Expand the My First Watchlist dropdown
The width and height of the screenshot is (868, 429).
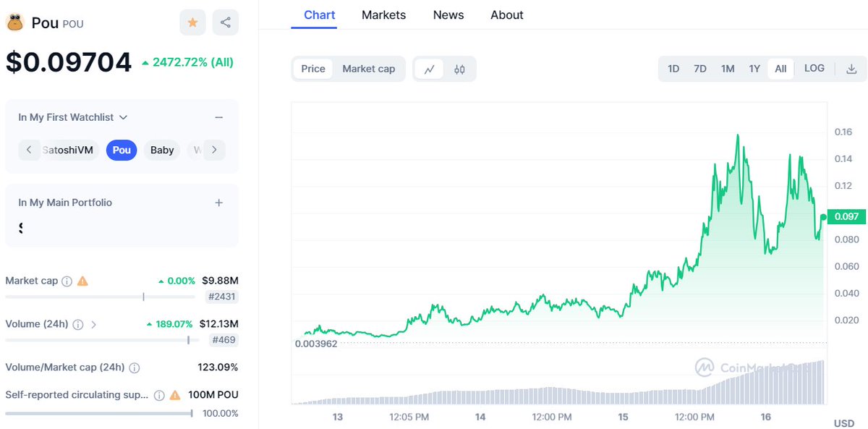pos(124,116)
